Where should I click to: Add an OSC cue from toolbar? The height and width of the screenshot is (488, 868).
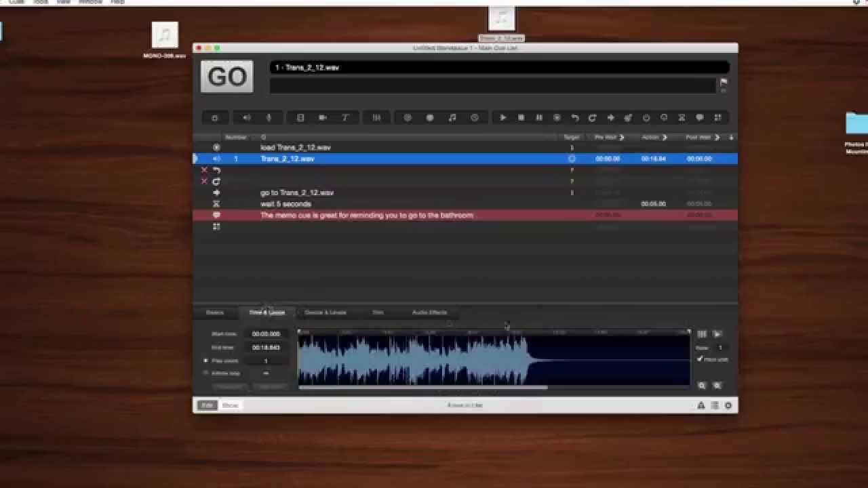pos(408,118)
